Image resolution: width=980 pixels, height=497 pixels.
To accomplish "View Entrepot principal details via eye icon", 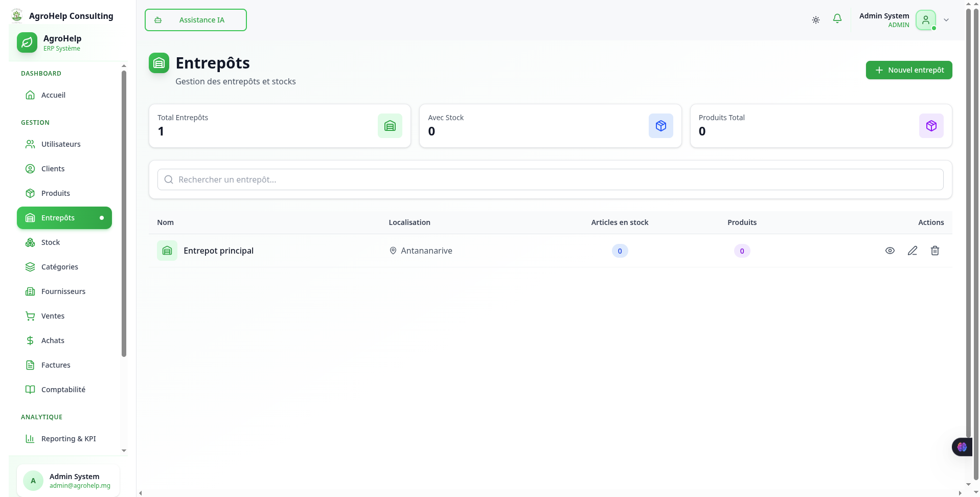I will (x=890, y=251).
